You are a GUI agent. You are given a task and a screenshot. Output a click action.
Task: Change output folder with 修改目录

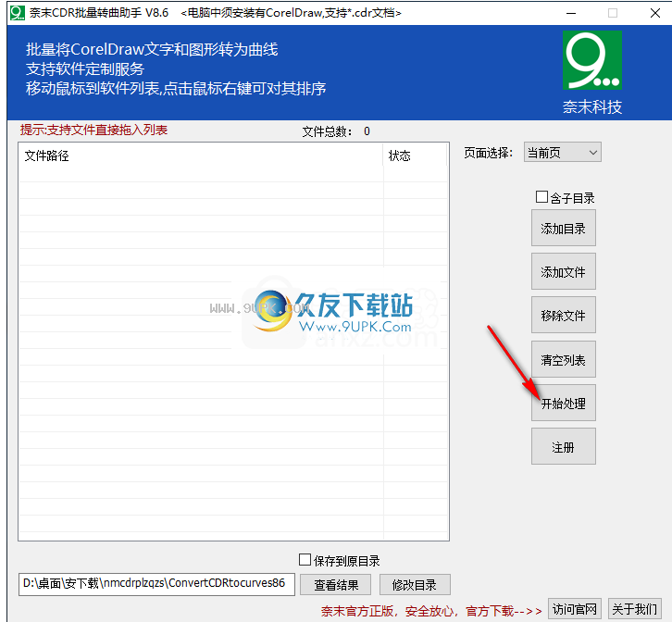[415, 585]
